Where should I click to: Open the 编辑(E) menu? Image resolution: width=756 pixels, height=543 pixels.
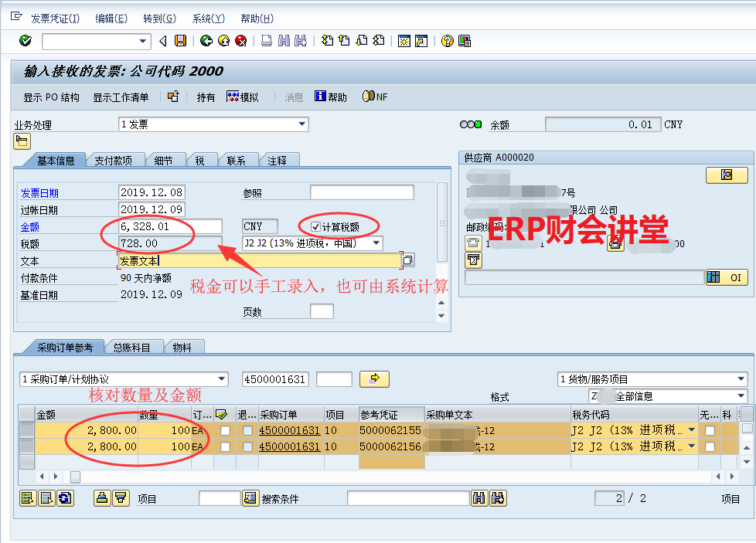pos(111,18)
